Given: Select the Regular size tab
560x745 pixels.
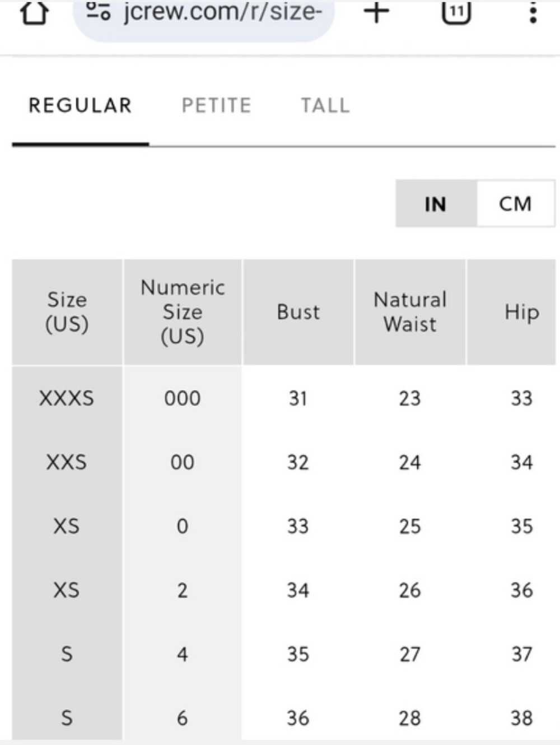Looking at the screenshot, I should point(80,105).
